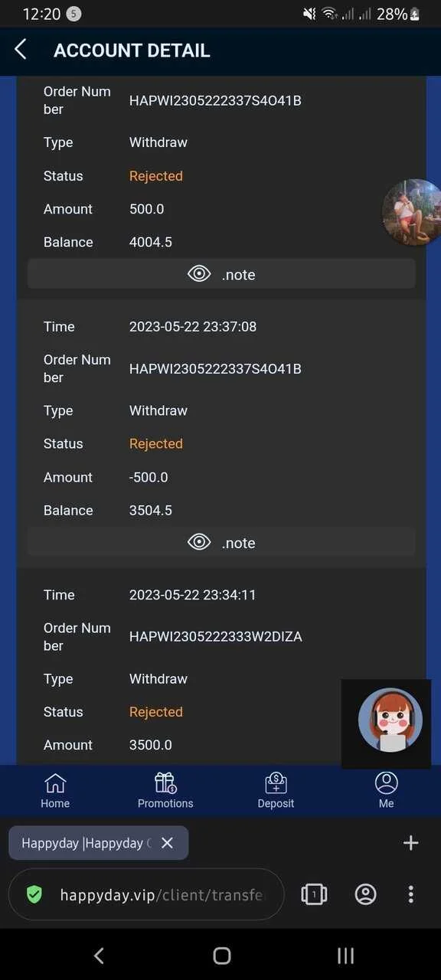The width and height of the screenshot is (441, 980).
Task: Tap the Android home button
Action: click(x=221, y=955)
